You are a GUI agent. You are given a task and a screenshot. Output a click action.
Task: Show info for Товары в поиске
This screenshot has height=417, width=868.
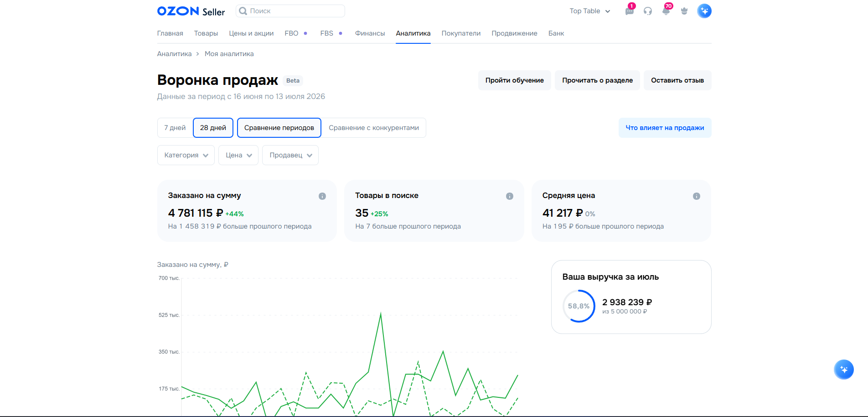[510, 196]
